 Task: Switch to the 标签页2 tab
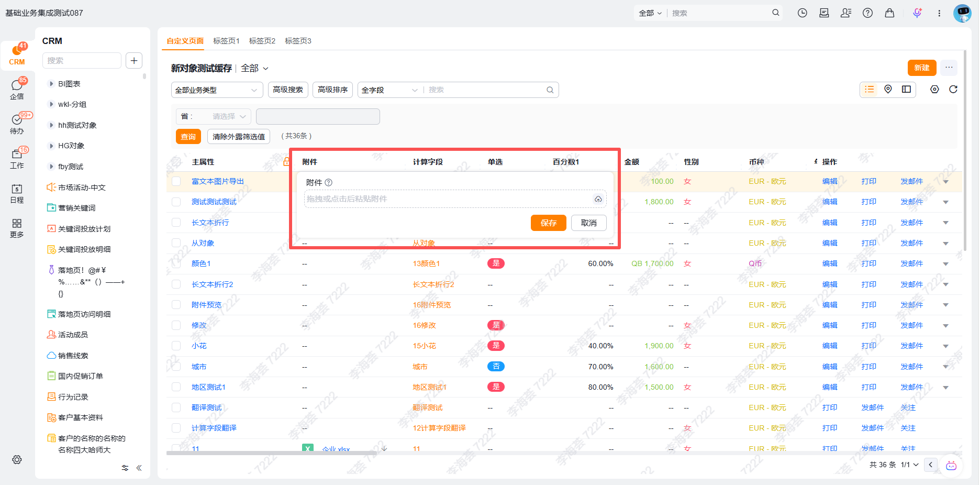262,41
